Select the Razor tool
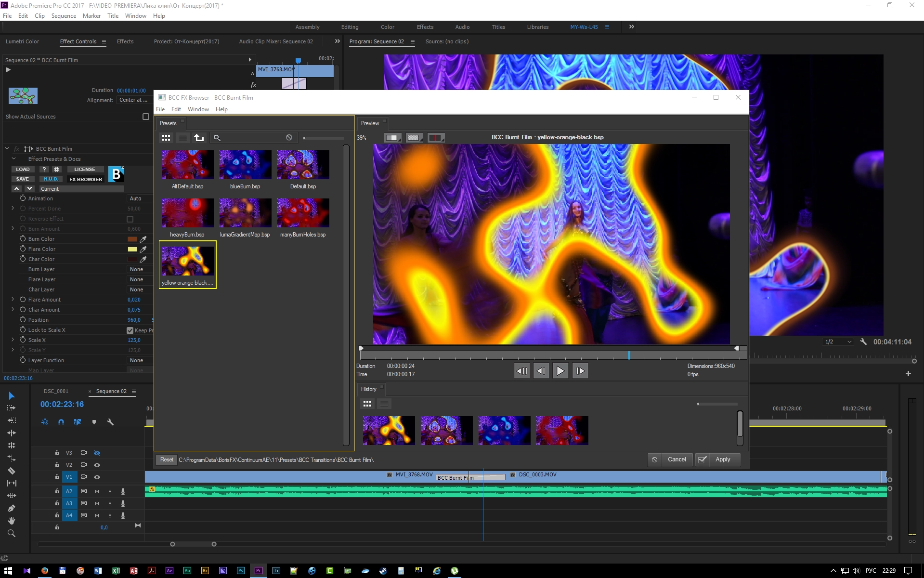The width and height of the screenshot is (924, 578). pyautogui.click(x=12, y=471)
